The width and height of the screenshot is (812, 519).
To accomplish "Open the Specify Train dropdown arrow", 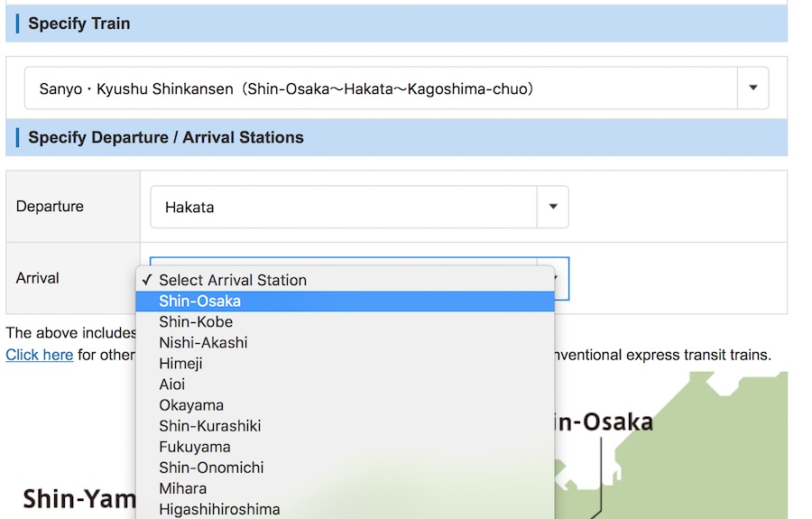I will pos(752,88).
